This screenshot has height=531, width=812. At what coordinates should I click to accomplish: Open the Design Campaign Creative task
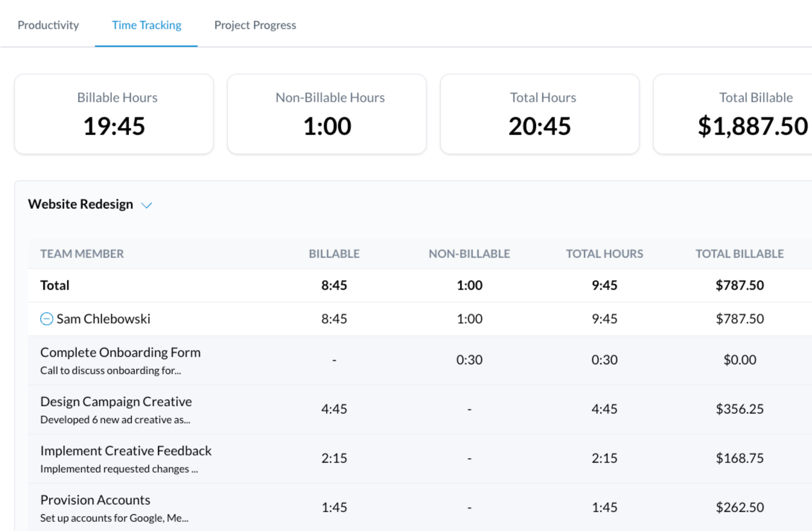(x=116, y=402)
